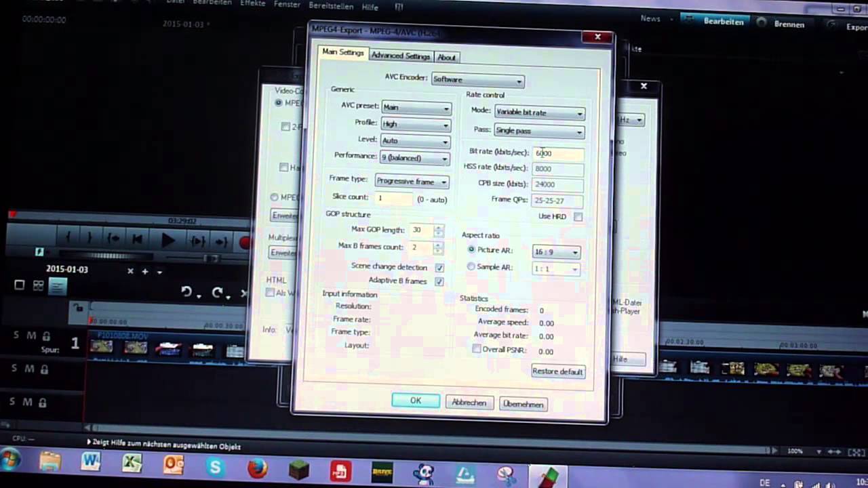Mute the second track with M
The height and width of the screenshot is (488, 868).
28,369
